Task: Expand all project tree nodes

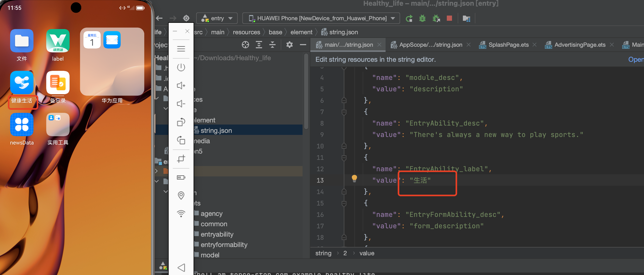Action: click(259, 45)
